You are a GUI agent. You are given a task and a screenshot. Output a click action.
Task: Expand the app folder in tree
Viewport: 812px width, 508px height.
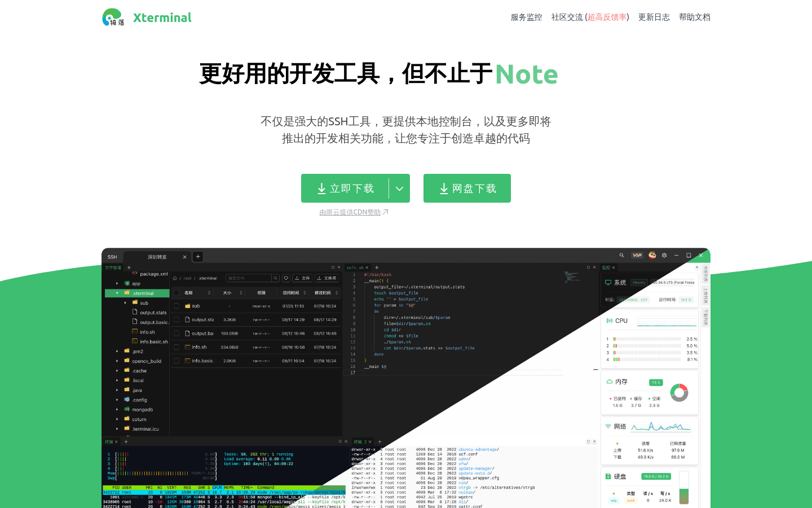117,283
